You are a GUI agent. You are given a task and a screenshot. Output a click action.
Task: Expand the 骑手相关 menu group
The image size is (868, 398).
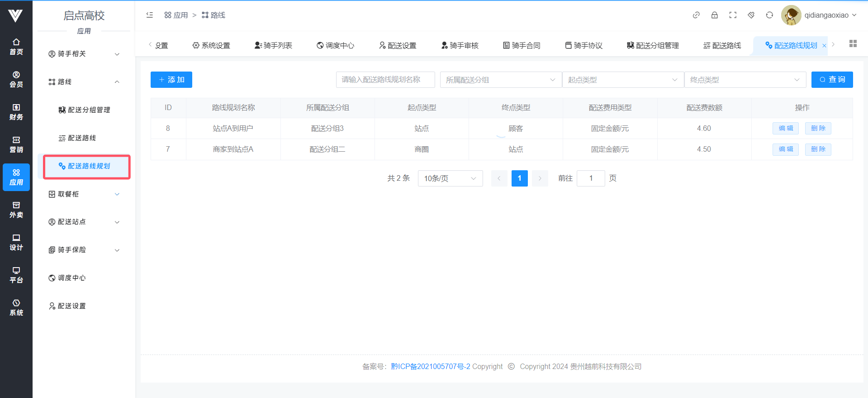pyautogui.click(x=84, y=54)
